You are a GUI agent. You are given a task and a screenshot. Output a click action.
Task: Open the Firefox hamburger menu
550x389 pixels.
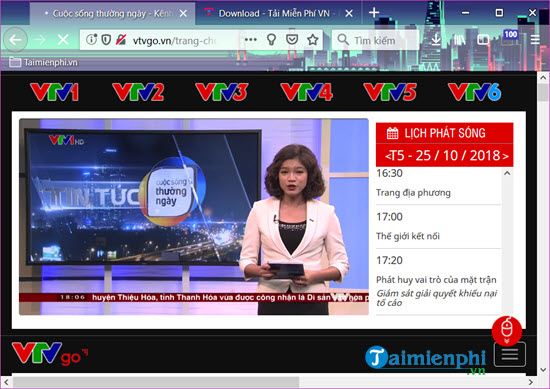tap(535, 40)
